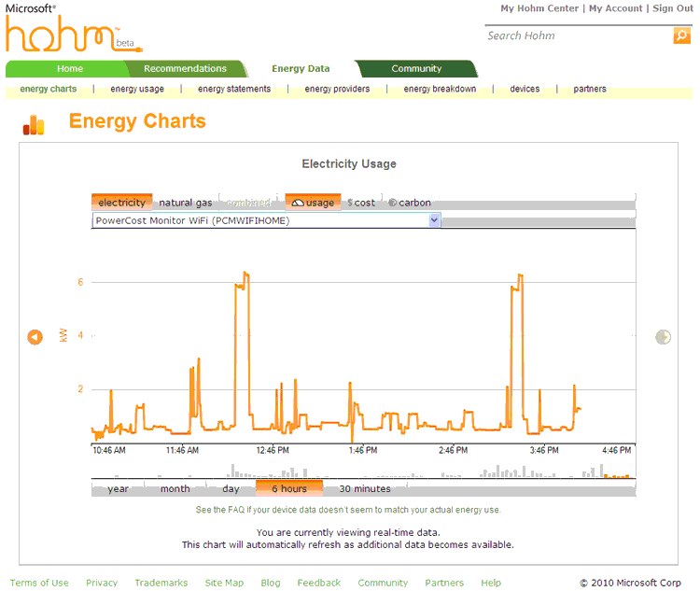700x591 pixels.
Task: Click the Energy Charts page heading
Action: (x=137, y=121)
